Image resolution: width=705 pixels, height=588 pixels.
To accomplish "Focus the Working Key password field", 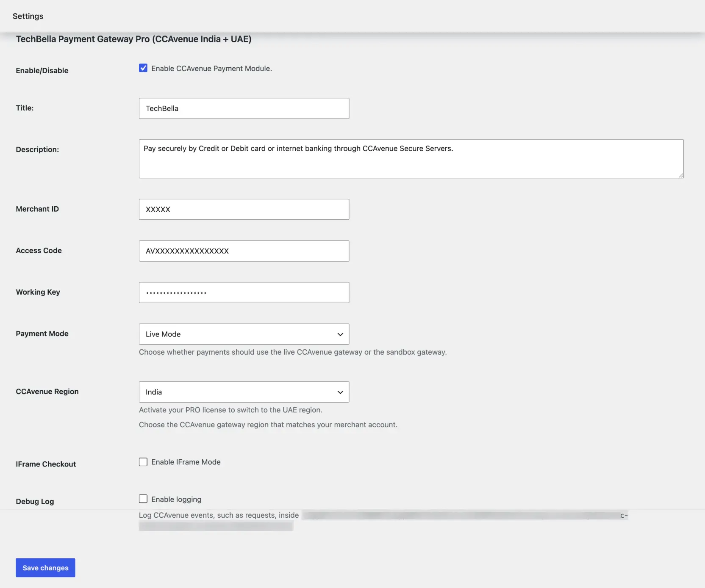I will 244,293.
